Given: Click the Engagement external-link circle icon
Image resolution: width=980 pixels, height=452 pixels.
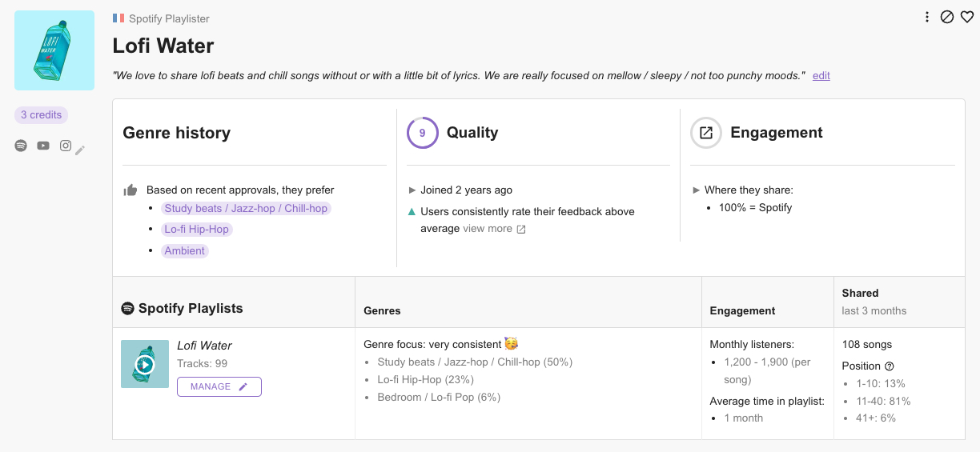Looking at the screenshot, I should tap(706, 133).
